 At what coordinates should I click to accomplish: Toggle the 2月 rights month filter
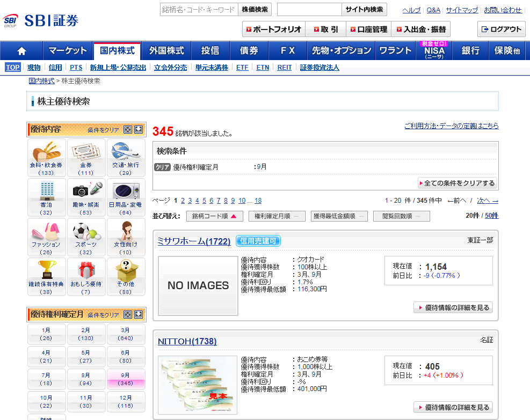(x=86, y=334)
